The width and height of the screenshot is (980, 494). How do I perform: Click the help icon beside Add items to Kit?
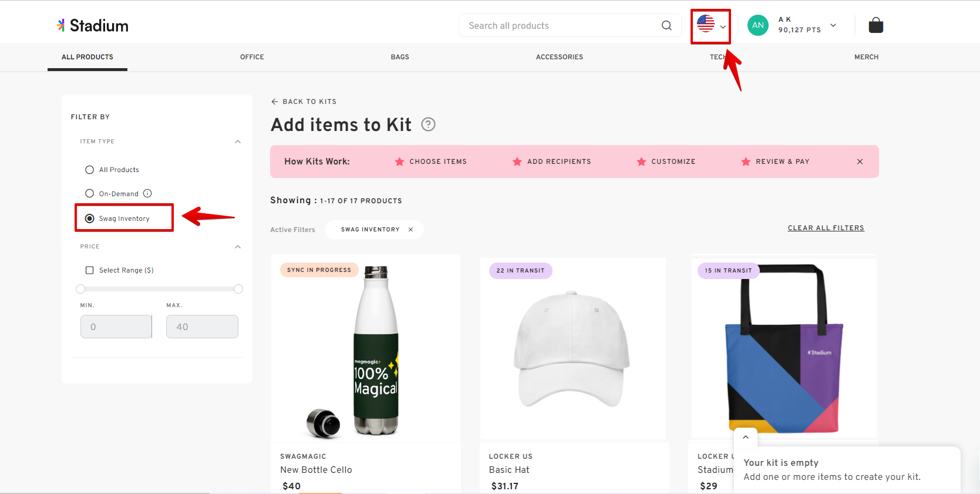point(428,124)
